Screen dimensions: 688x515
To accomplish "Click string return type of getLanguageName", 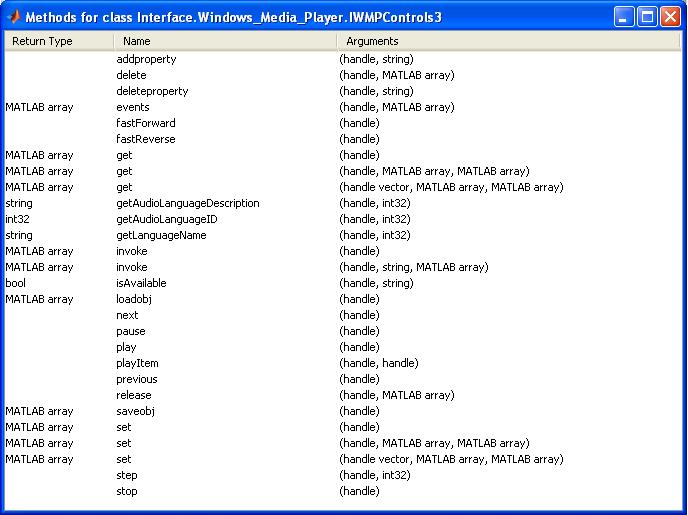I will point(19,236).
